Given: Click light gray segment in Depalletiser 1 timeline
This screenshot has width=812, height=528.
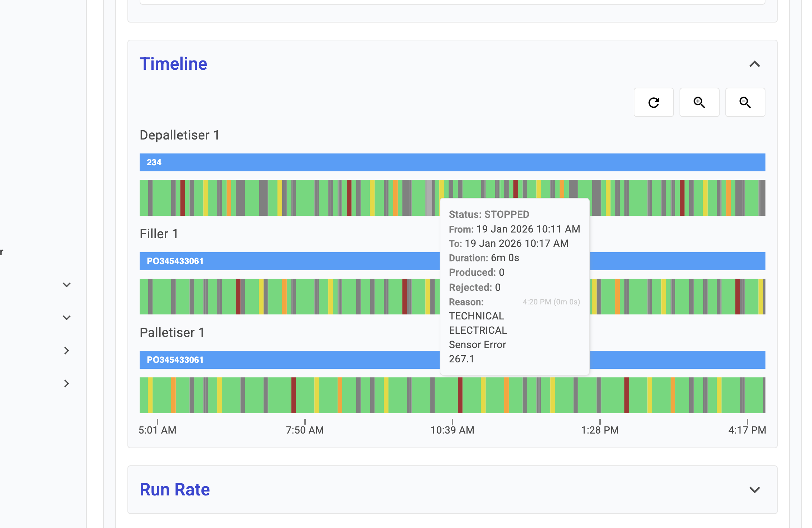Looking at the screenshot, I should click(x=429, y=198).
